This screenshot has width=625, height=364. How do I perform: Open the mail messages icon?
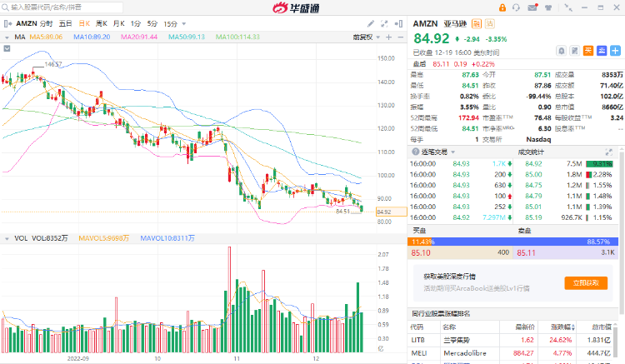(x=532, y=7)
